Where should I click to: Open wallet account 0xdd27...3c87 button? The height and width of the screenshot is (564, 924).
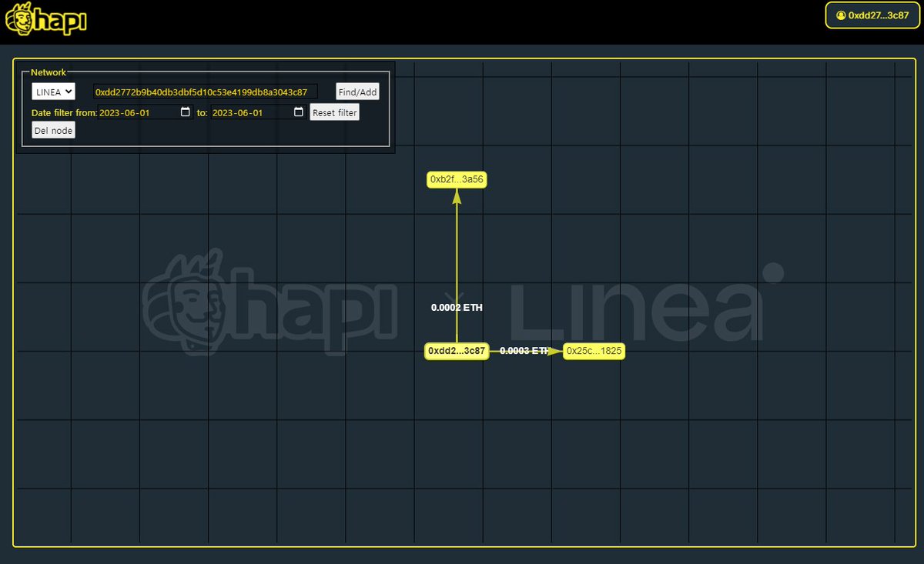point(872,15)
